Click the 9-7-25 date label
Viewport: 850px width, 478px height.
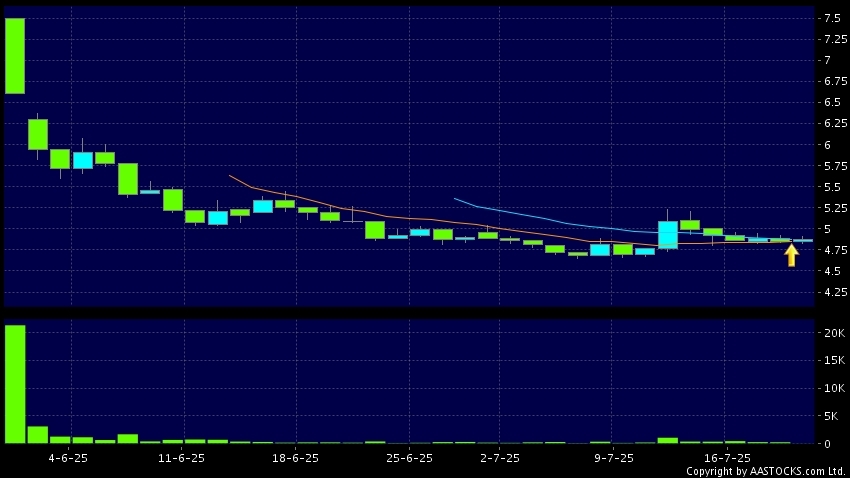point(614,458)
